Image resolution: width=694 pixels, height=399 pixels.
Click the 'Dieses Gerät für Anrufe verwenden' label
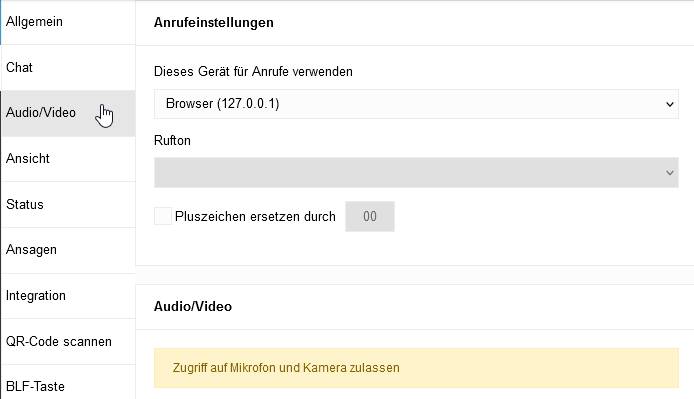tap(253, 72)
